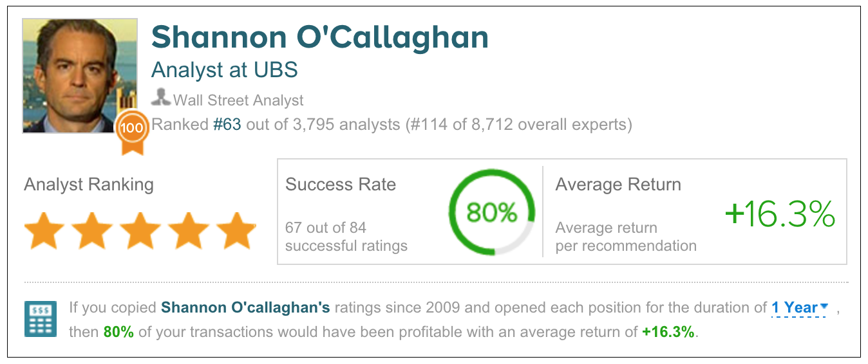
Task: Click the Wall Street Analyst text
Action: (x=238, y=100)
